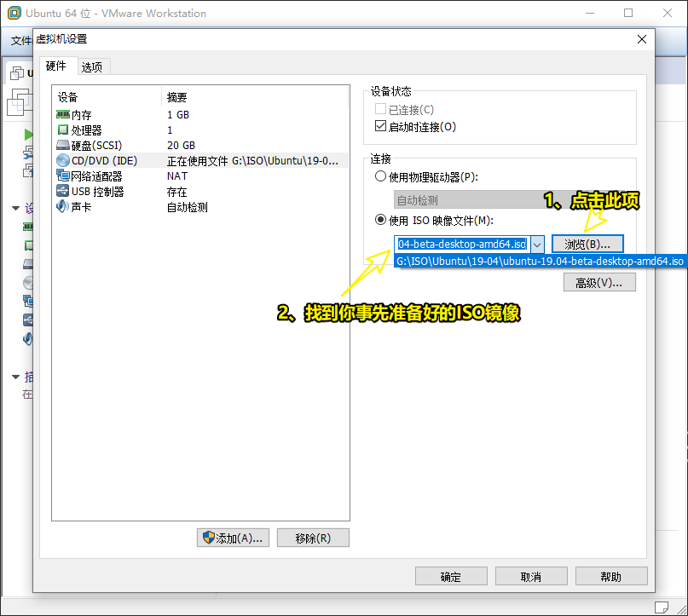Image resolution: width=688 pixels, height=616 pixels.
Task: Open the ISO image file dropdown arrow
Action: coord(536,245)
